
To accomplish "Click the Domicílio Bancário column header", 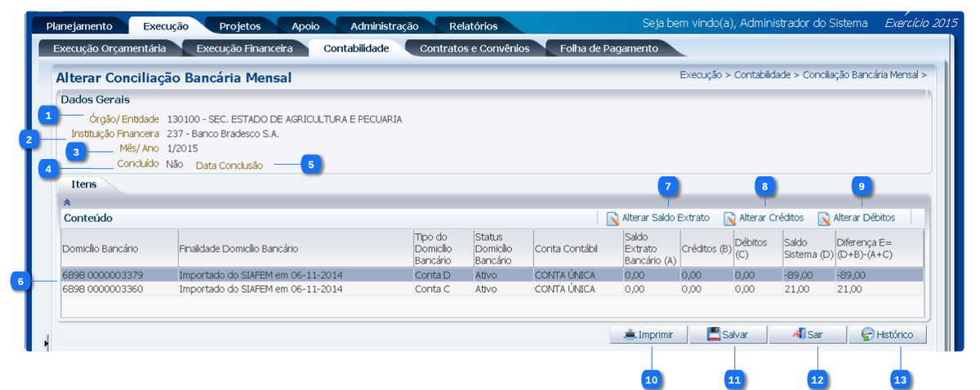I will [100, 248].
